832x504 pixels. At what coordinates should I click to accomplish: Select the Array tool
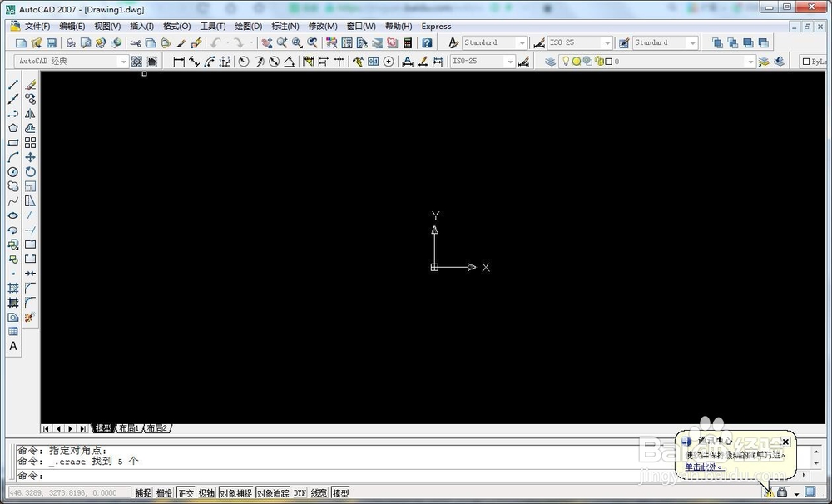click(30, 143)
